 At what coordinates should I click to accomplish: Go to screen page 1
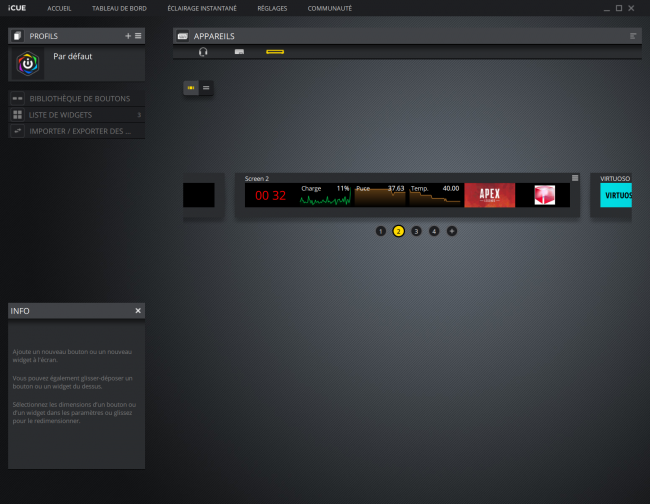pos(380,231)
